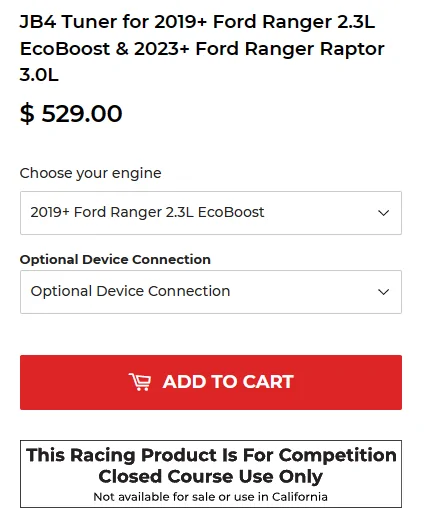Click the dollar sign in the price
Image resolution: width=428 pixels, height=511 pixels.
(x=27, y=114)
